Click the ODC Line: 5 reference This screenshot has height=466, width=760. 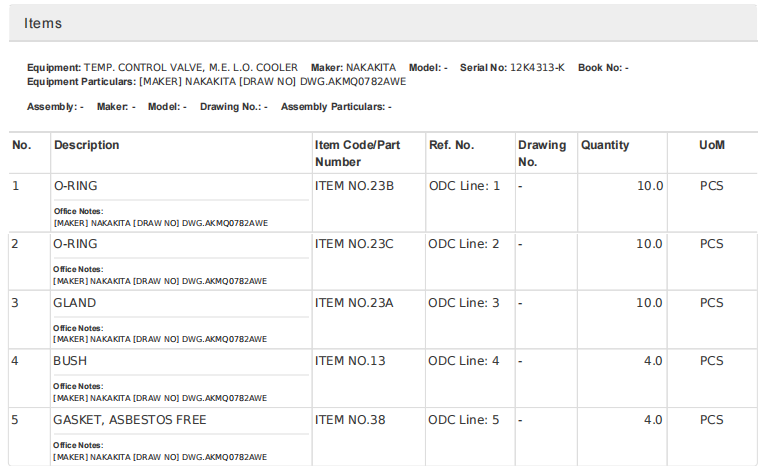(464, 420)
